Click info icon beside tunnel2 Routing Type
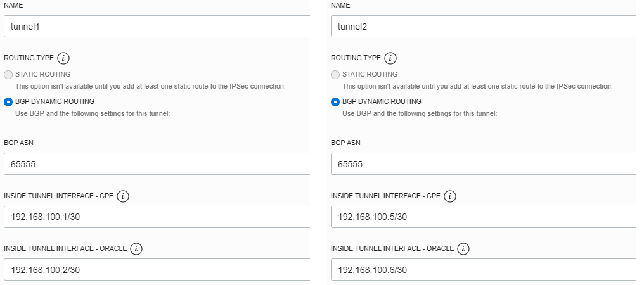The image size is (644, 285). click(x=390, y=58)
